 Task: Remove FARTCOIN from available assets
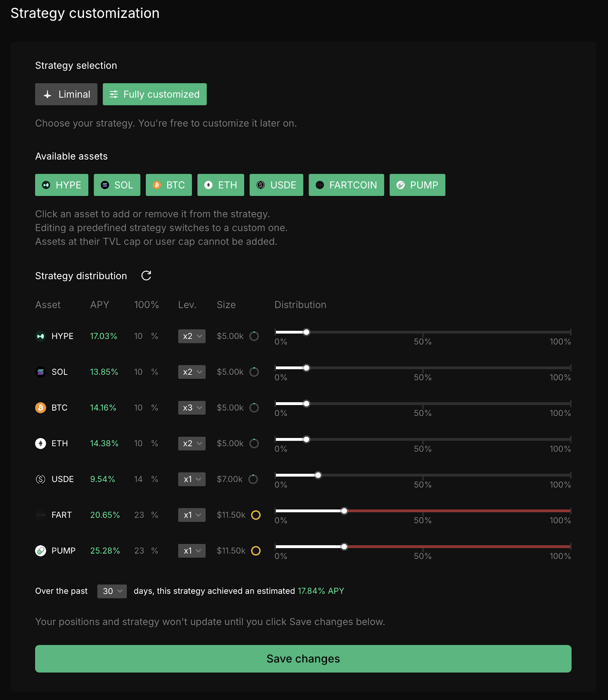pos(346,185)
